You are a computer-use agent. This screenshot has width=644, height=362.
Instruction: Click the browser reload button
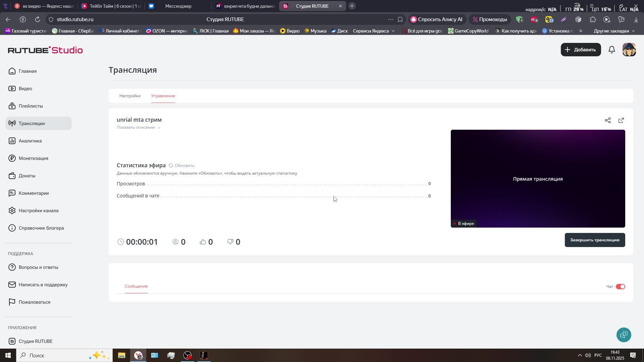click(x=38, y=19)
